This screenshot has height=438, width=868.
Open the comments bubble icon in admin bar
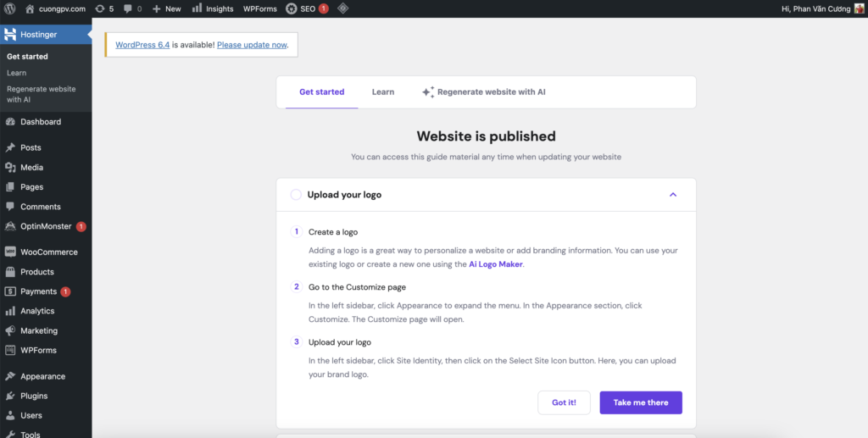[128, 8]
